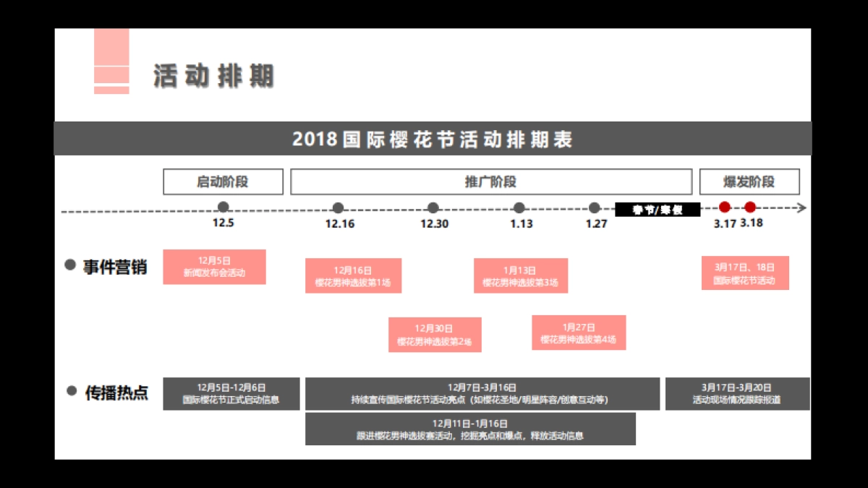Screen dimensions: 868x488
Task: Click the bullet dot before 事件营销
Action: (72, 266)
